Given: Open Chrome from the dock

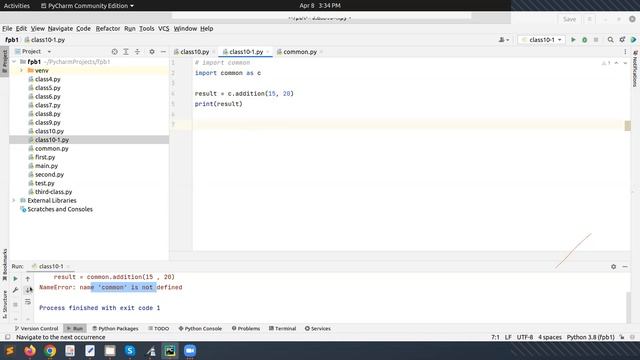Looking at the screenshot, I should point(50,351).
